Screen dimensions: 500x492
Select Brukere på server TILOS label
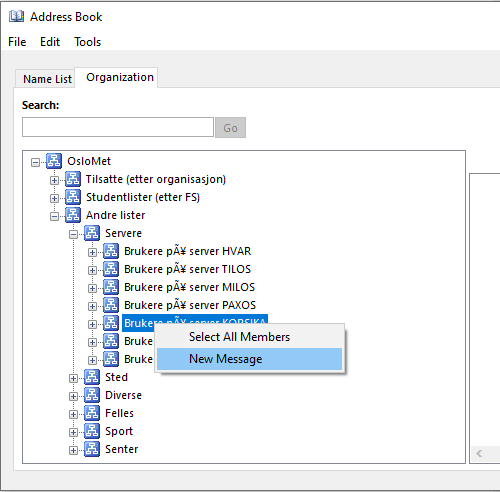187,269
